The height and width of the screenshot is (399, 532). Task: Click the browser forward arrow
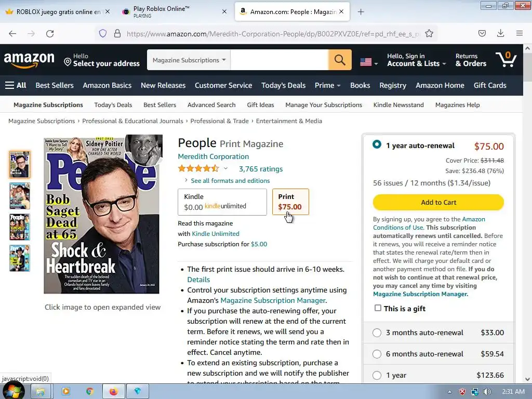pos(31,34)
